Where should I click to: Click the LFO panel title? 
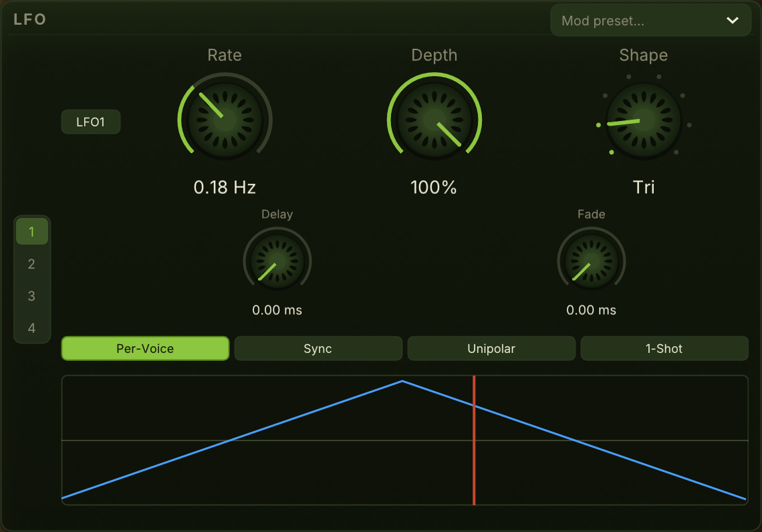point(29,19)
